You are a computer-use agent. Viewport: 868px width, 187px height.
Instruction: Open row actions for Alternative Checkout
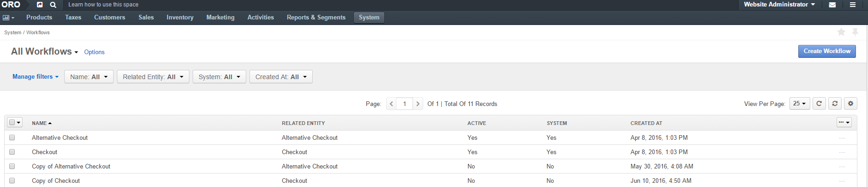tap(842, 138)
